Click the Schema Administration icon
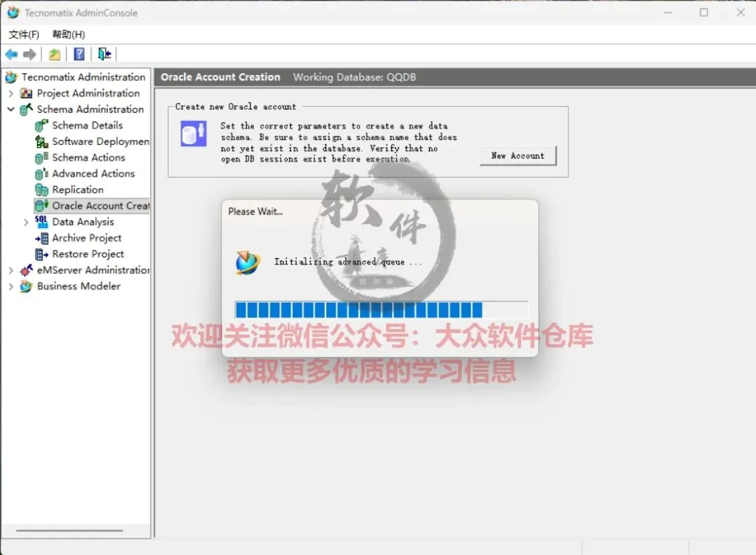The image size is (756, 555). pyautogui.click(x=26, y=109)
